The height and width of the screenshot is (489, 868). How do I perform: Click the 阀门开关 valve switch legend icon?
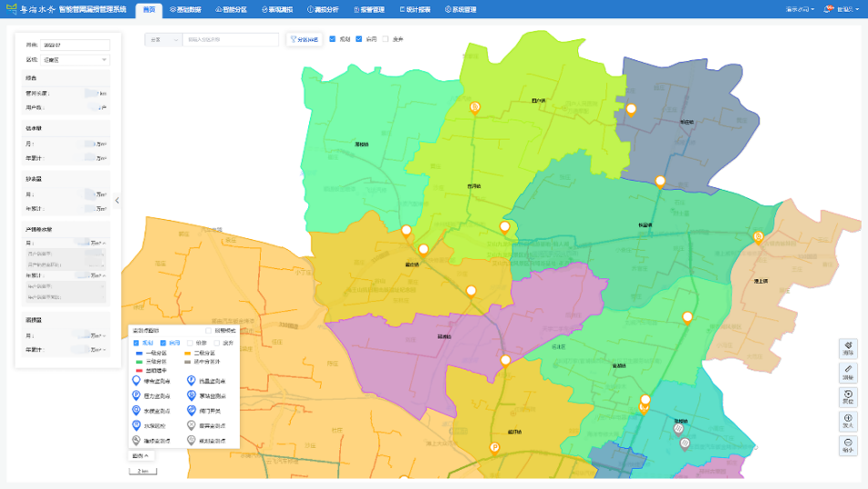(x=191, y=410)
